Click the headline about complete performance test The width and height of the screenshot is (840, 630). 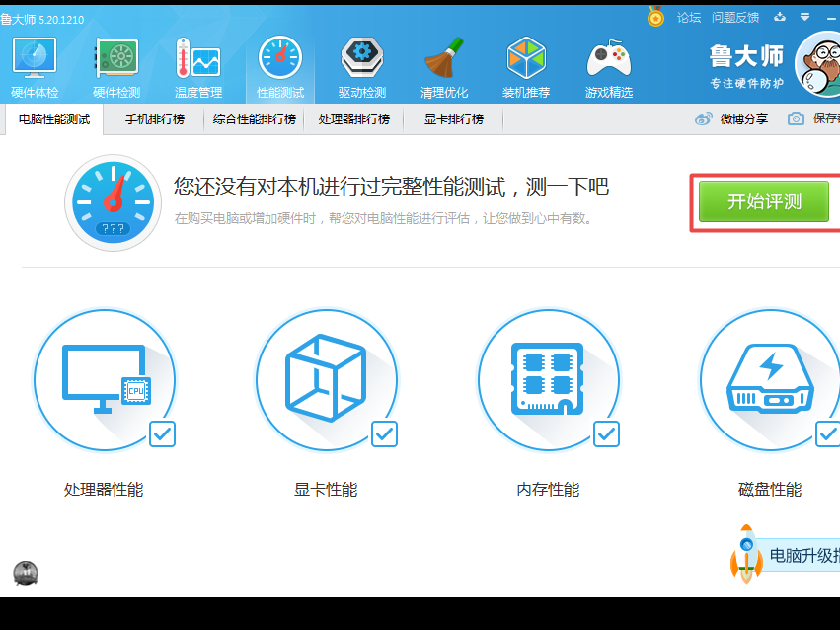point(391,187)
